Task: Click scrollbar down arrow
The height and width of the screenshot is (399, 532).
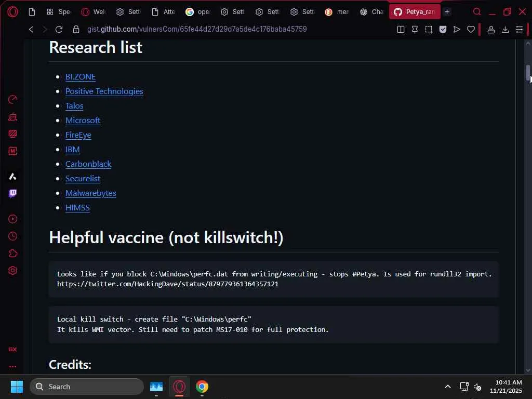Action: click(x=528, y=370)
